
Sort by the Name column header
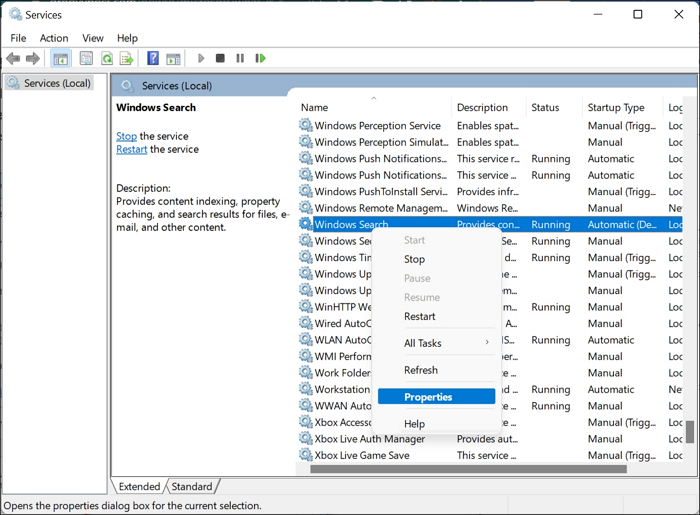point(374,108)
